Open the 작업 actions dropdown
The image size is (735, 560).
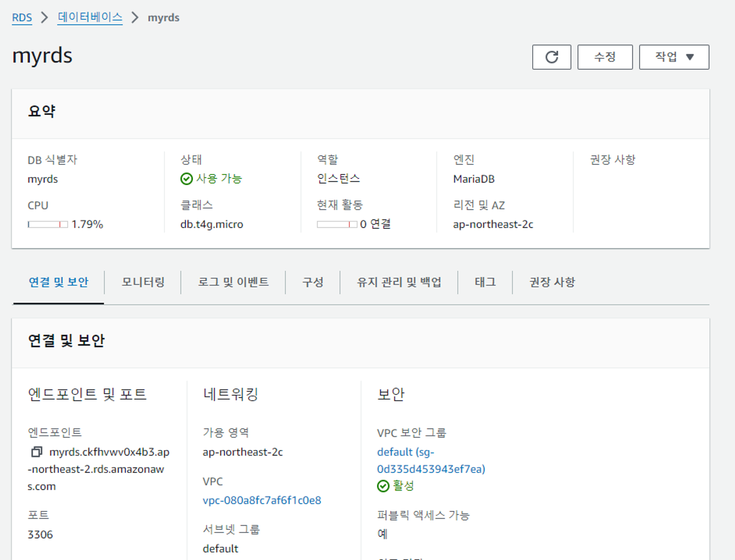(674, 57)
